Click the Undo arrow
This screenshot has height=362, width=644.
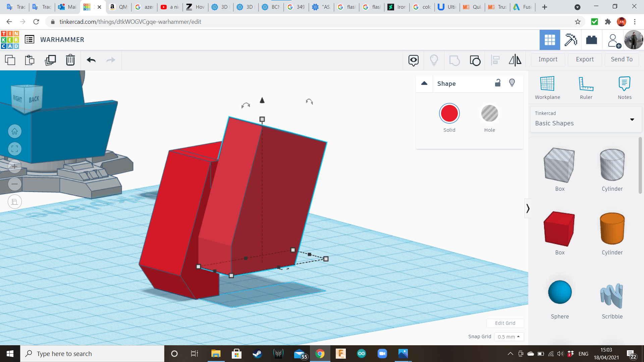[91, 60]
